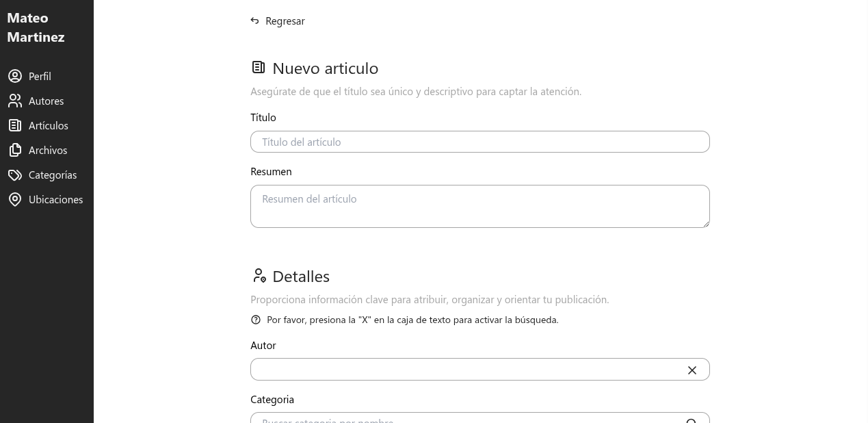Open the Artículos section

(x=48, y=126)
